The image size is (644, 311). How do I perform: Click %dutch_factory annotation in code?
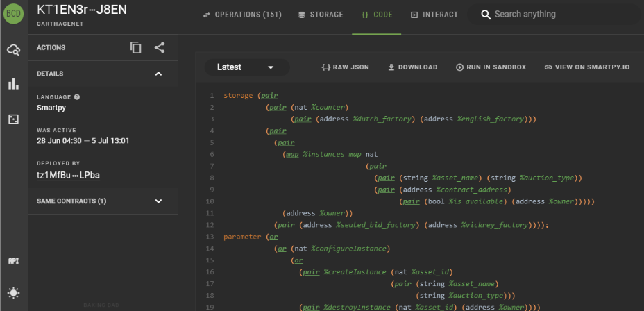pos(382,119)
